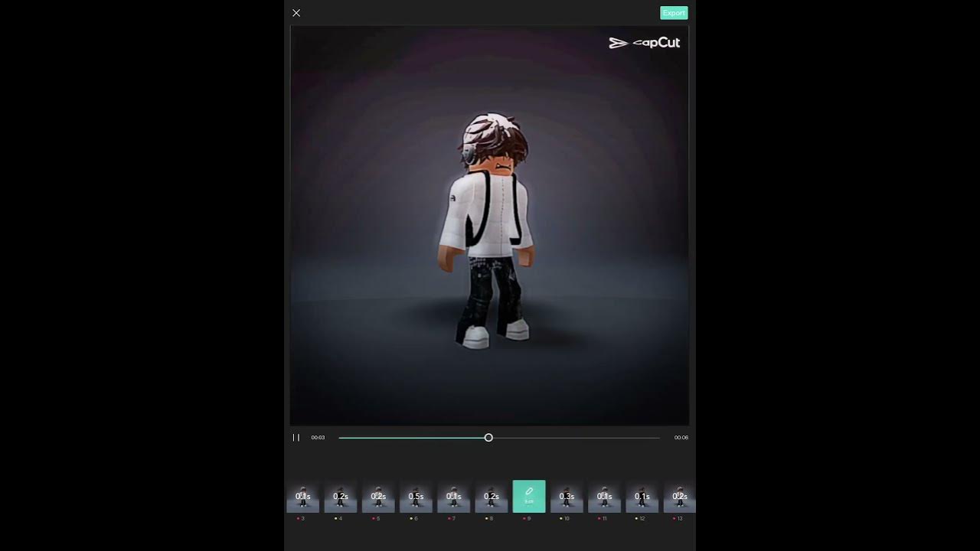
Task: Click the 00:06 total duration label
Action: 681,438
